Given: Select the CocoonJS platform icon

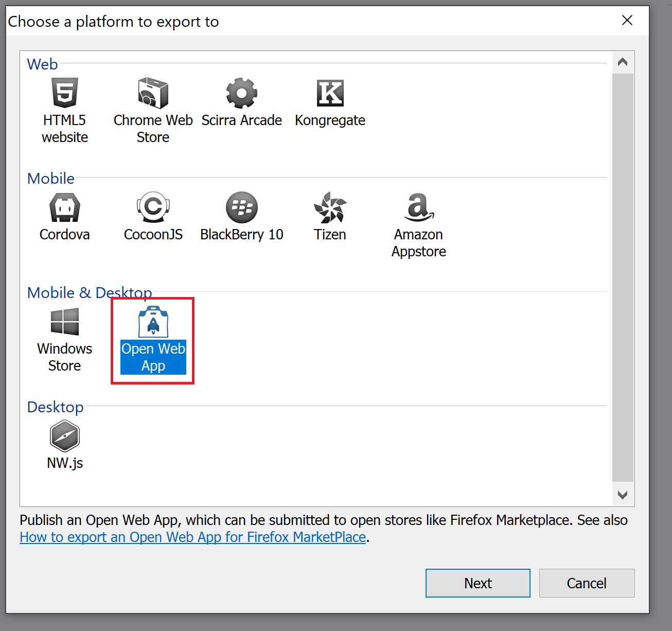Looking at the screenshot, I should [153, 207].
